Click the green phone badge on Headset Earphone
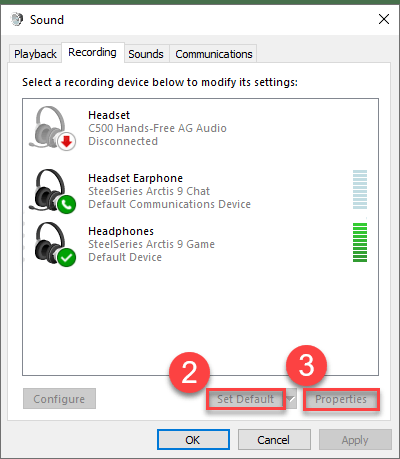Screen dimensions: 400x459 click(x=66, y=204)
